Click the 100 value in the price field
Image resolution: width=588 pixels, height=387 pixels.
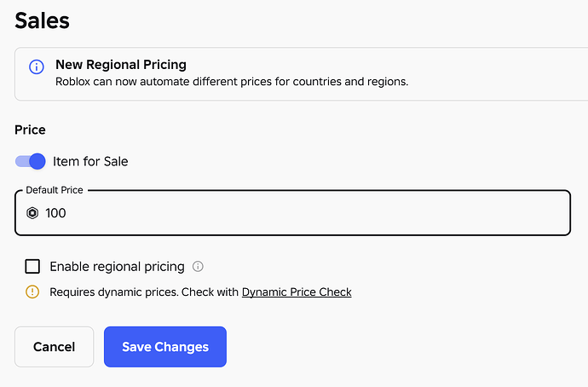pos(55,213)
